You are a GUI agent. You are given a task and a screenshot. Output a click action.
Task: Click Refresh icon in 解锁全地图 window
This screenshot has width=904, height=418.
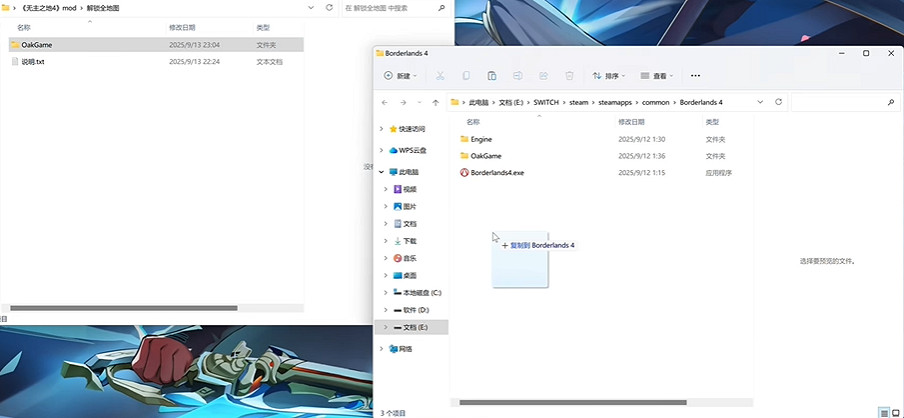329,7
